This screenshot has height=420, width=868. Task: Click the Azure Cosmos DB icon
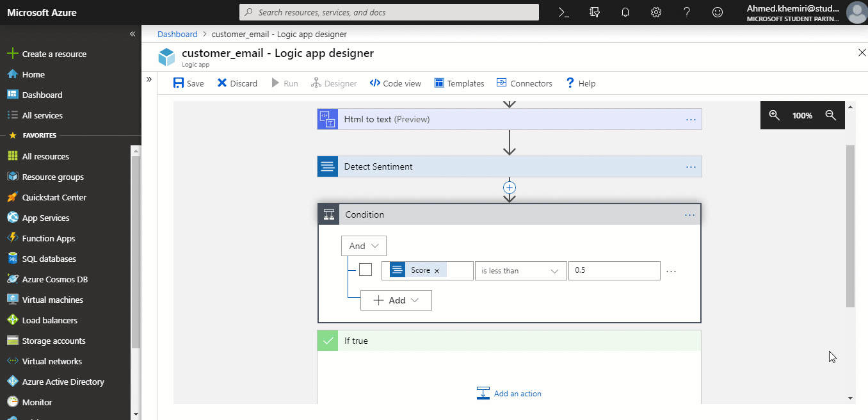click(x=12, y=279)
